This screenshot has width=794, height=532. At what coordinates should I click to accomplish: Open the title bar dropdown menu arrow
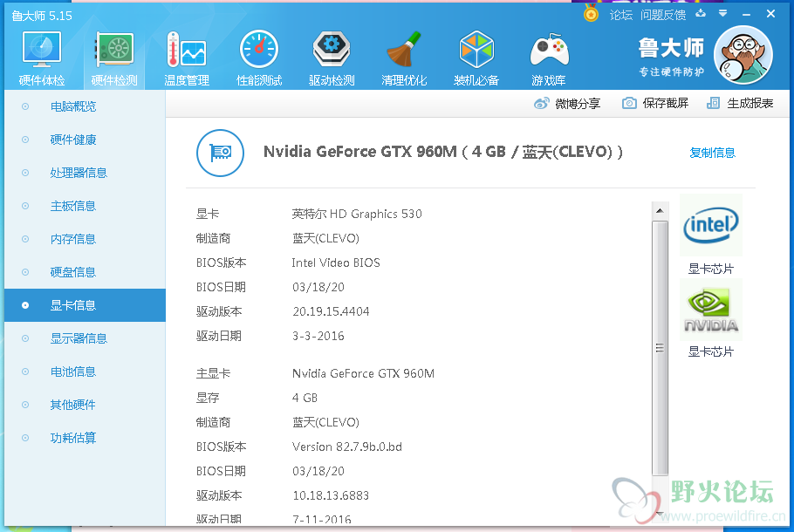[x=723, y=13]
